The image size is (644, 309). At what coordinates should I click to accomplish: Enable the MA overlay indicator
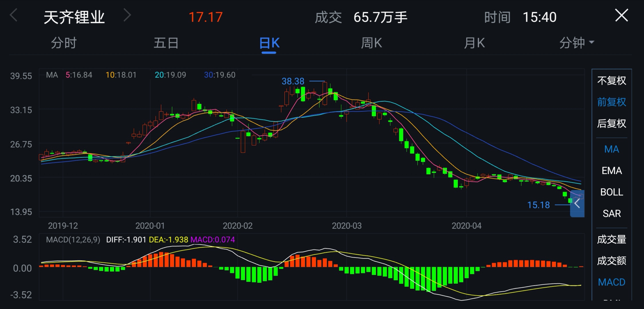(x=612, y=149)
